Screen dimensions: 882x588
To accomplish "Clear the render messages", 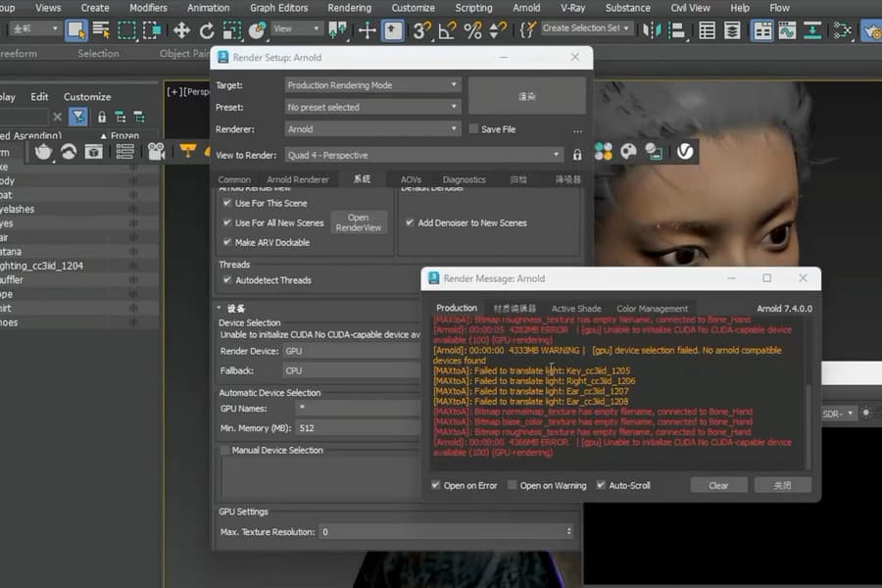I will click(x=718, y=485).
